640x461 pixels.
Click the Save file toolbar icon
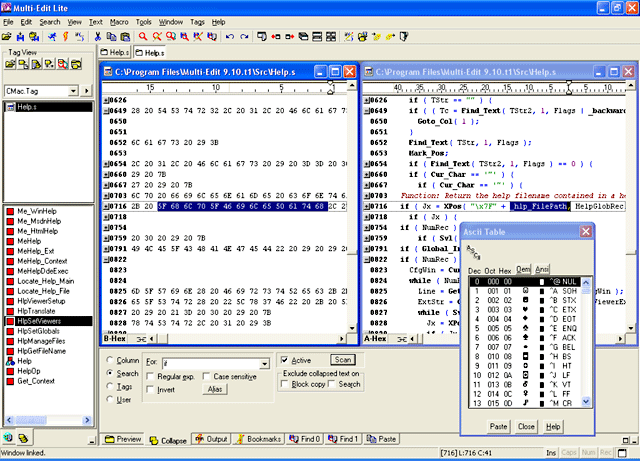tap(20, 37)
